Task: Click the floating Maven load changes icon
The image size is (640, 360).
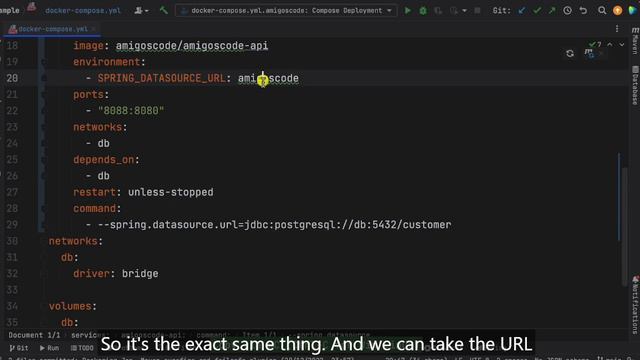Action: (589, 53)
